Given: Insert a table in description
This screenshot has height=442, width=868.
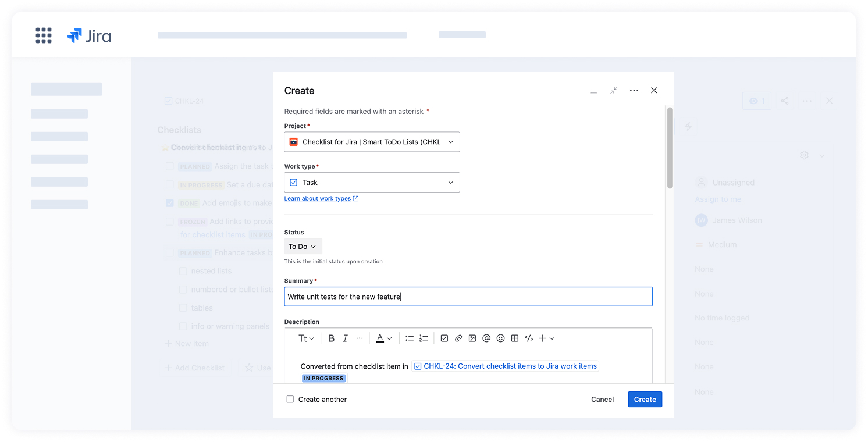Looking at the screenshot, I should (x=515, y=338).
